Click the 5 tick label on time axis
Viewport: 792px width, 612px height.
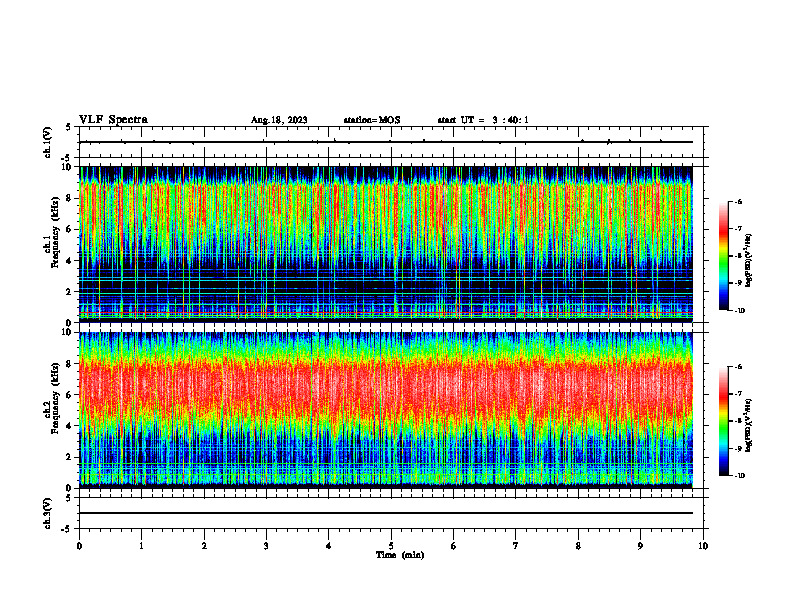tap(391, 546)
